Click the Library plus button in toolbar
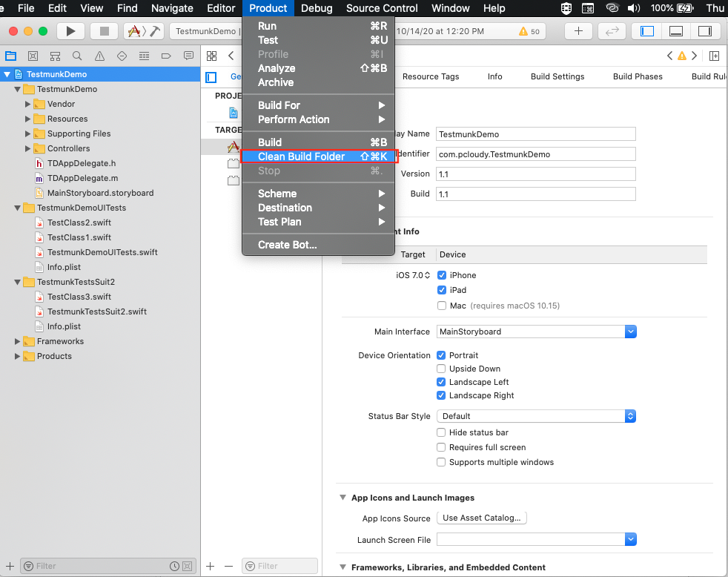 click(x=578, y=31)
